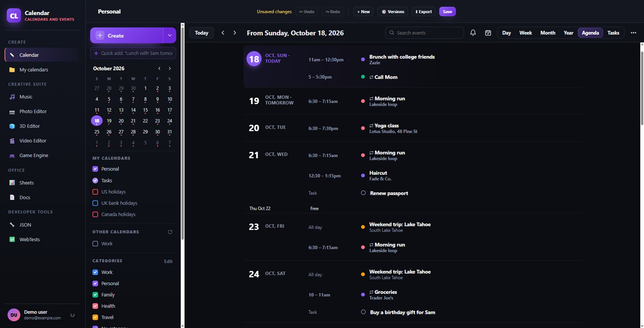Open the notifications bell icon

(473, 33)
